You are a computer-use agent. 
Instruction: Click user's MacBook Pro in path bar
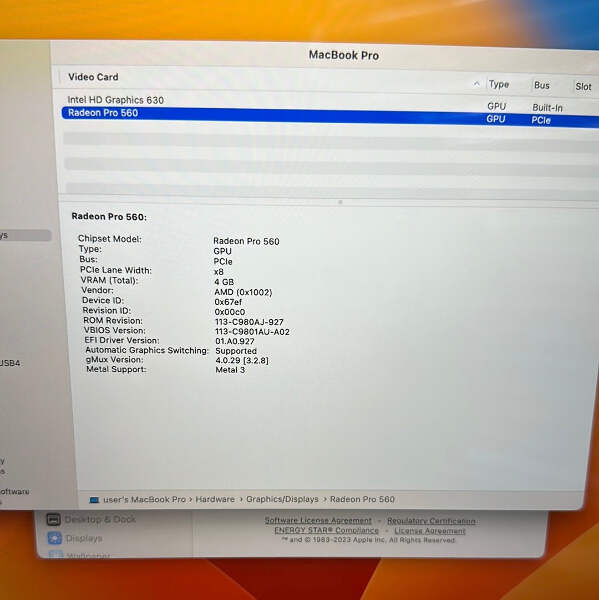(144, 500)
